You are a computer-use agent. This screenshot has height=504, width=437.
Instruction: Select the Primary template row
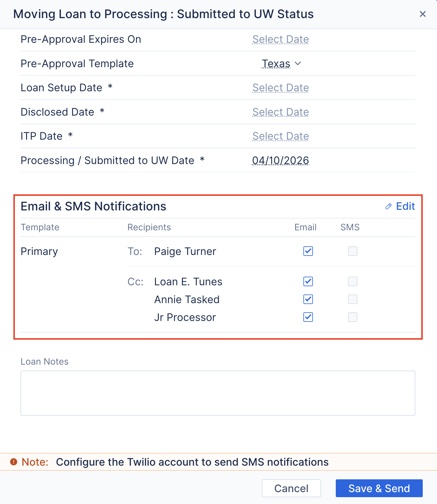coord(39,251)
